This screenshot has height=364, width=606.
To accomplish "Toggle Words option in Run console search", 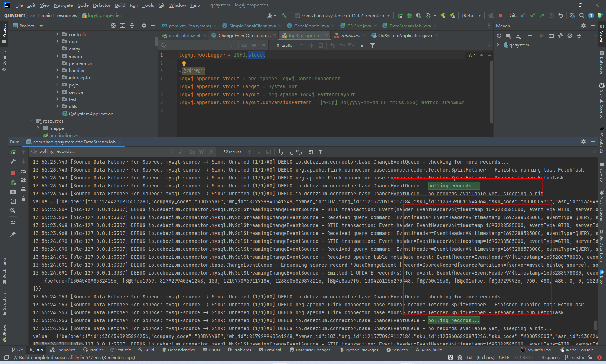I will tap(202, 152).
